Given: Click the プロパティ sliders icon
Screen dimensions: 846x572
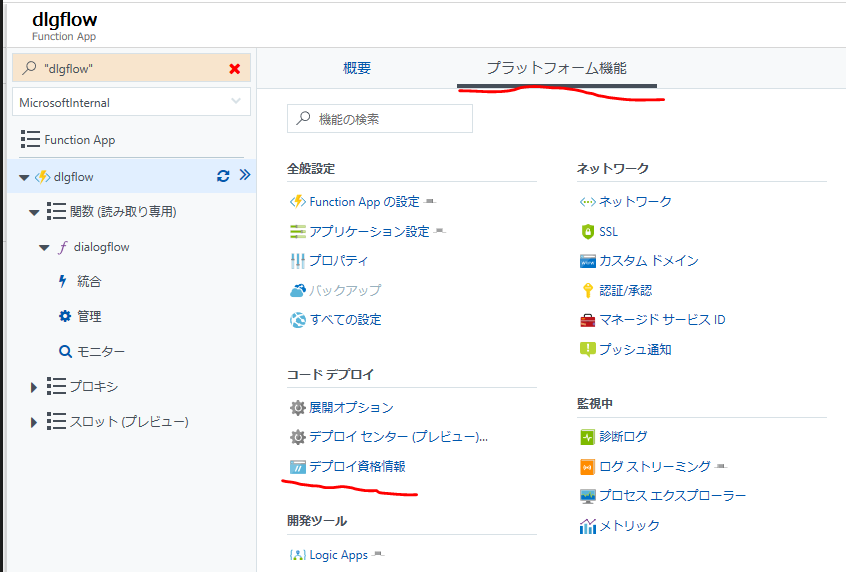Looking at the screenshot, I should pos(298,261).
